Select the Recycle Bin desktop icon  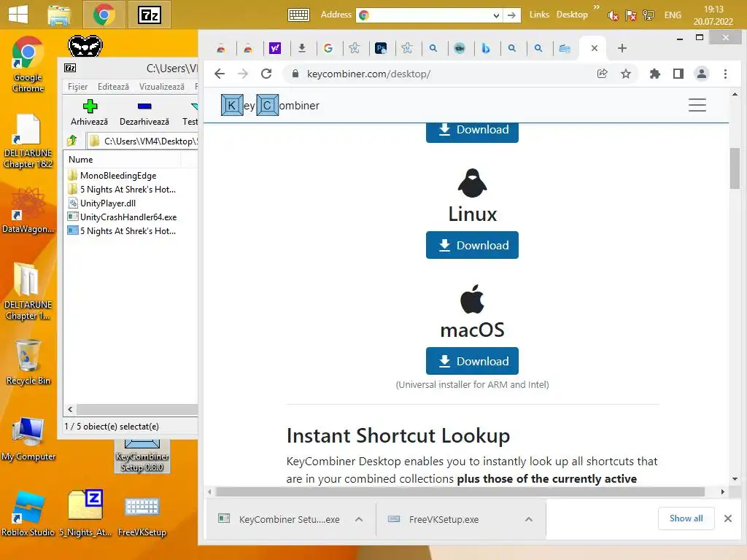tap(28, 362)
